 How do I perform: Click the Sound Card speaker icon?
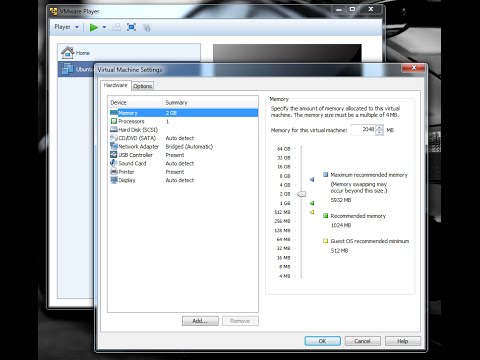[x=114, y=163]
